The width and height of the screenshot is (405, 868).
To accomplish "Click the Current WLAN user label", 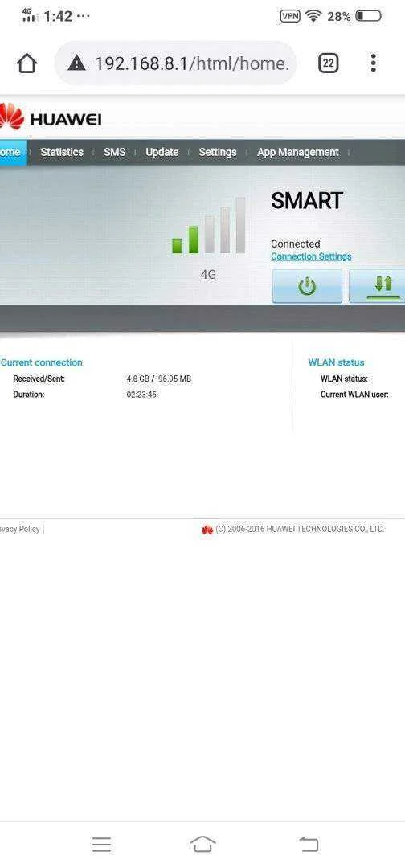I will (x=354, y=395).
